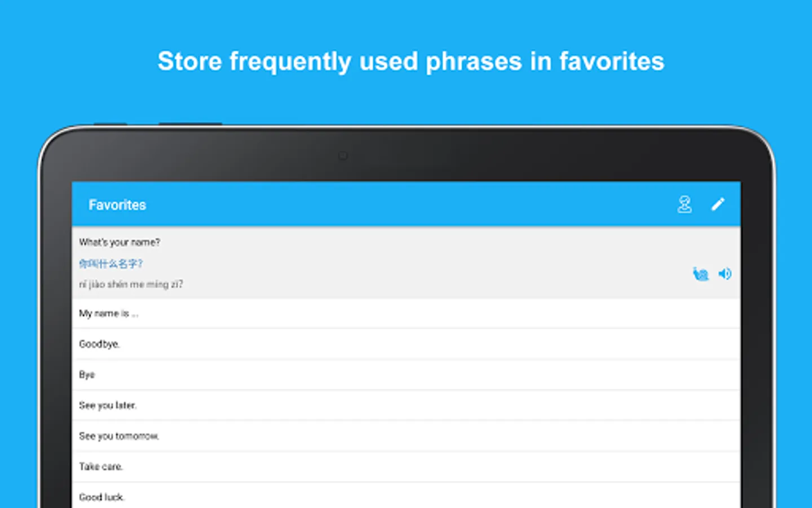Click the tablet's front camera dot
Screen dimensions: 812x508
tap(343, 156)
